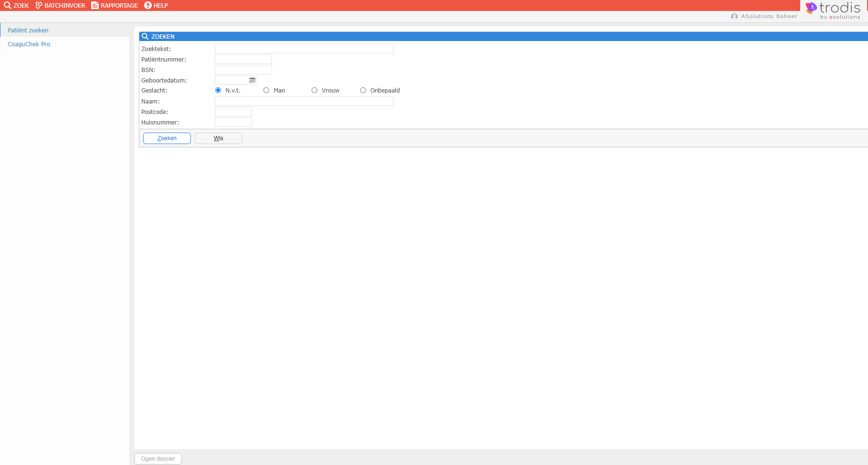Click the Zoeken button
The image size is (868, 465).
[x=167, y=138]
